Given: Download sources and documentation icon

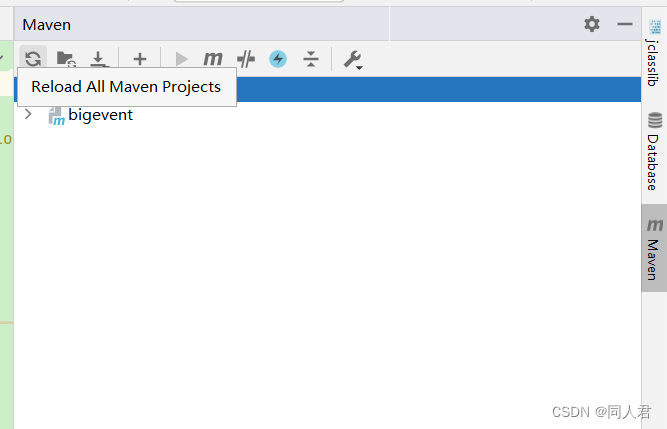Looking at the screenshot, I should point(99,59).
